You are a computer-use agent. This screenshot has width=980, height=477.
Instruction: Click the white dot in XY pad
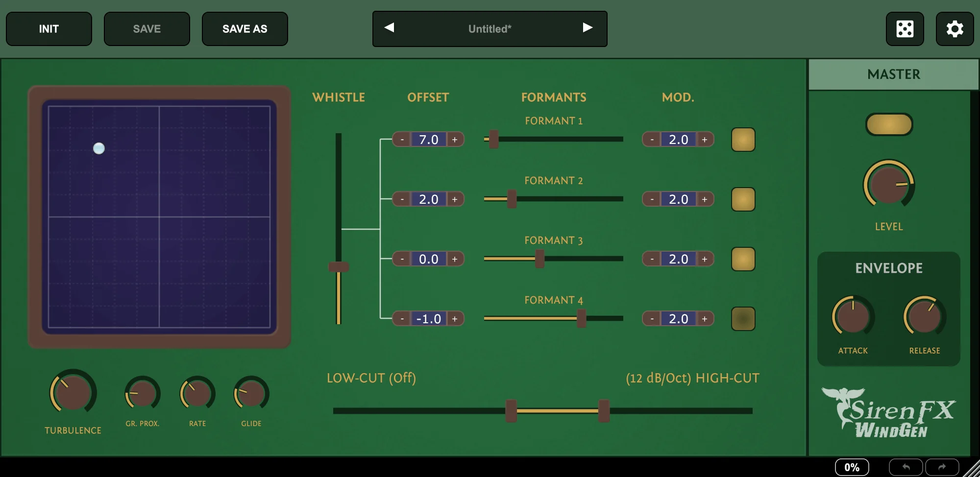[x=99, y=148]
